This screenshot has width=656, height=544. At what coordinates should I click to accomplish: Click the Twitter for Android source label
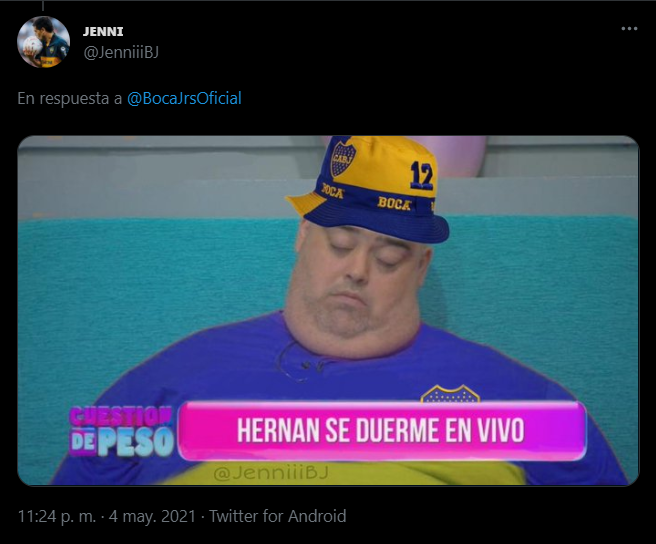tap(277, 516)
